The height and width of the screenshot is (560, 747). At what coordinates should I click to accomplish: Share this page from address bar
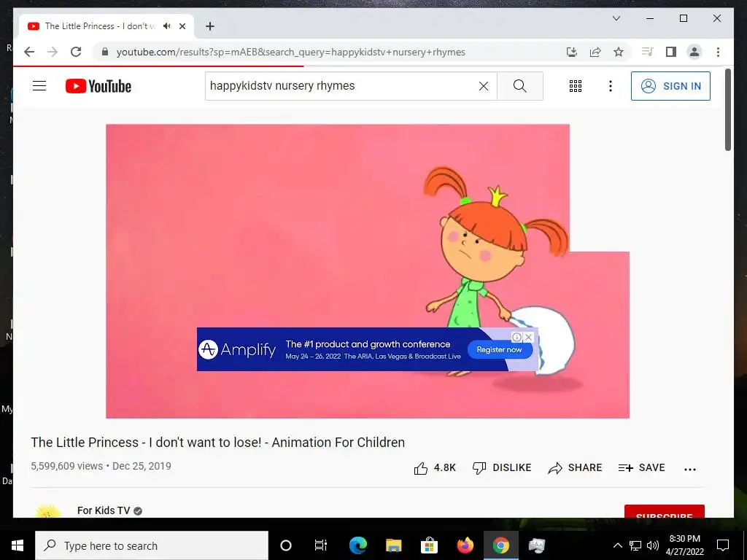(595, 52)
